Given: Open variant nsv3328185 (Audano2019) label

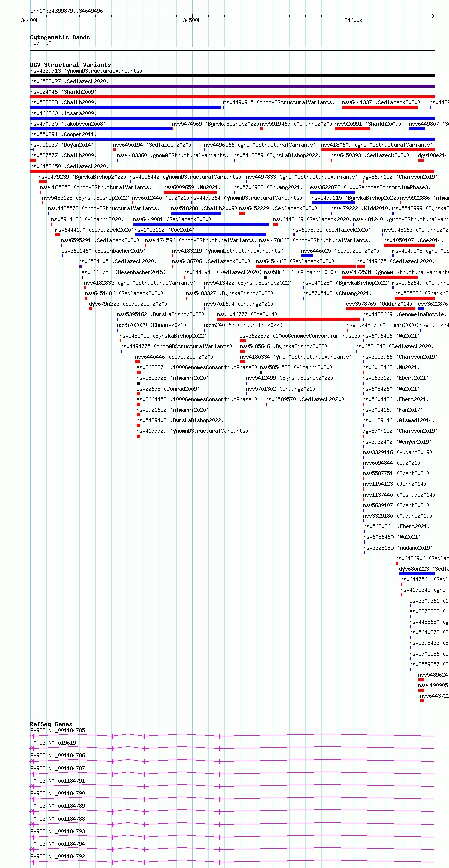Looking at the screenshot, I should tap(398, 548).
